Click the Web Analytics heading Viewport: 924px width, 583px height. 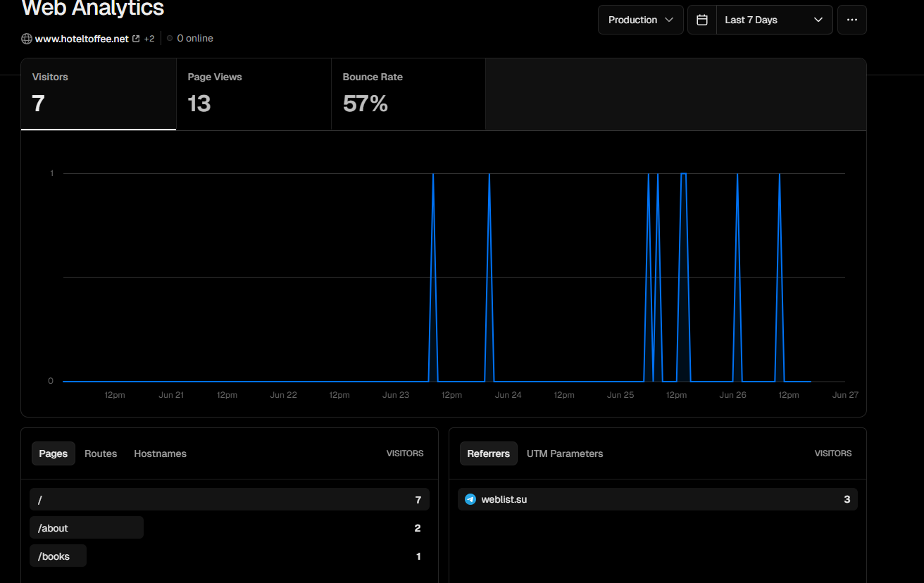pyautogui.click(x=93, y=8)
